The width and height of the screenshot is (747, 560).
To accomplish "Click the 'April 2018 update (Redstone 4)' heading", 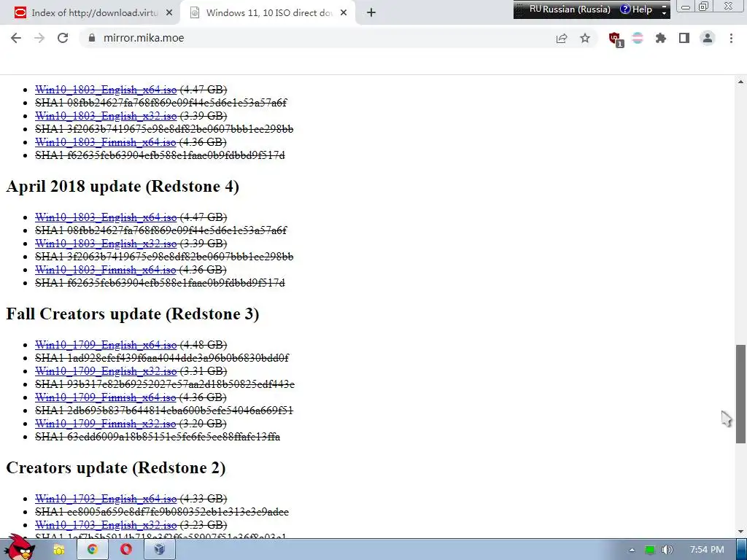I will (x=123, y=186).
